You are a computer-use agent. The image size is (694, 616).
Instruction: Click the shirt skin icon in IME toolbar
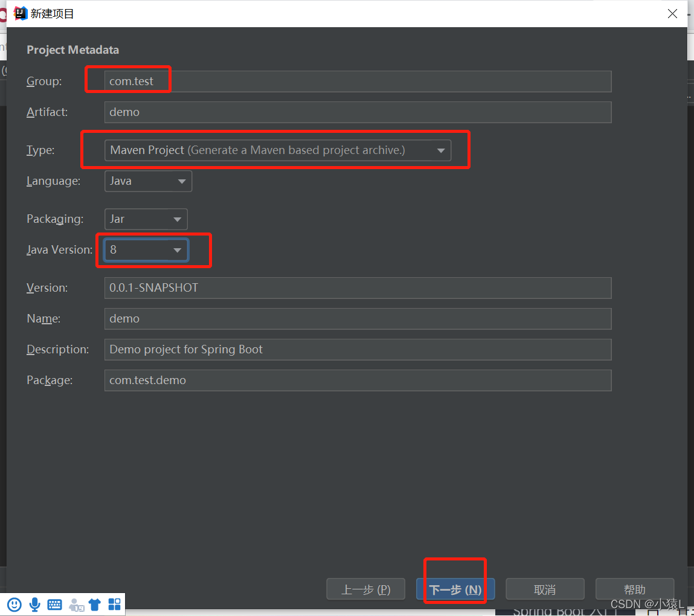tap(95, 605)
